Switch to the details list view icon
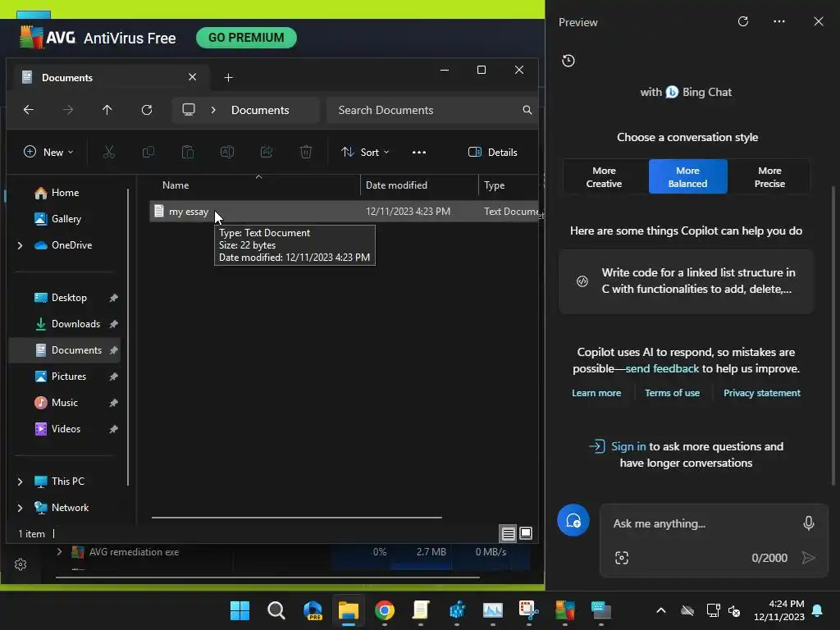Image resolution: width=840 pixels, height=630 pixels. pos(508,533)
